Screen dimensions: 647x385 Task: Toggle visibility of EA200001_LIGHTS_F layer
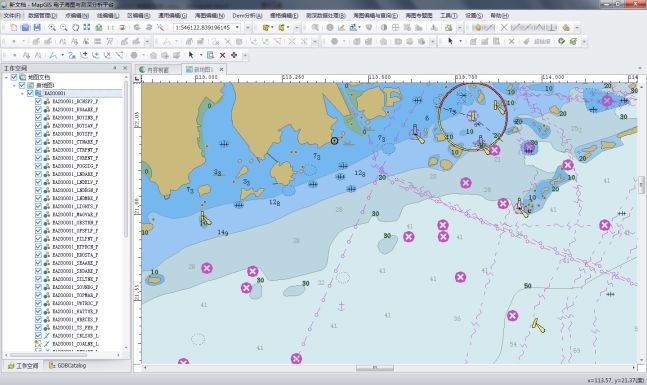tap(38, 206)
